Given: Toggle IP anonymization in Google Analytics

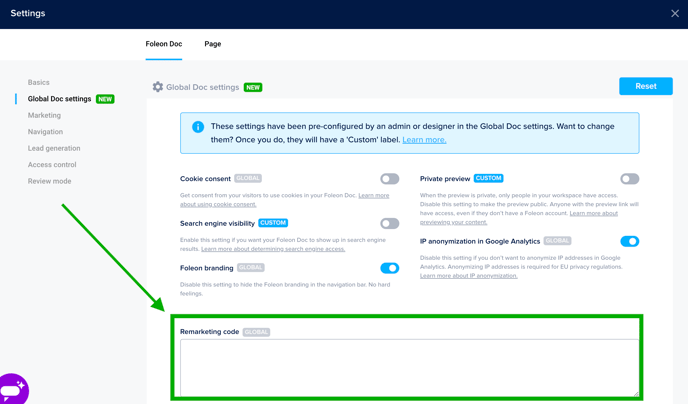Looking at the screenshot, I should pos(629,241).
